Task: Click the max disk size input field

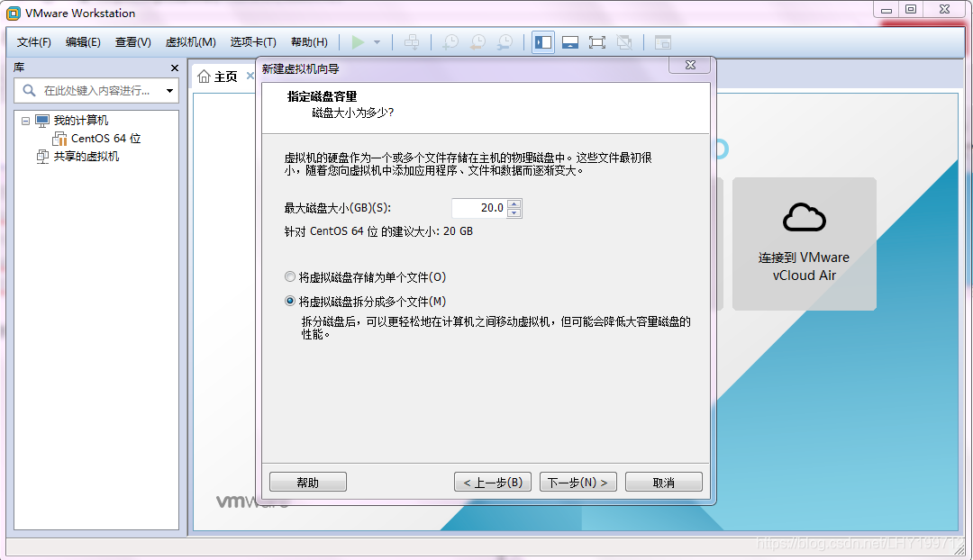Action: coord(479,208)
